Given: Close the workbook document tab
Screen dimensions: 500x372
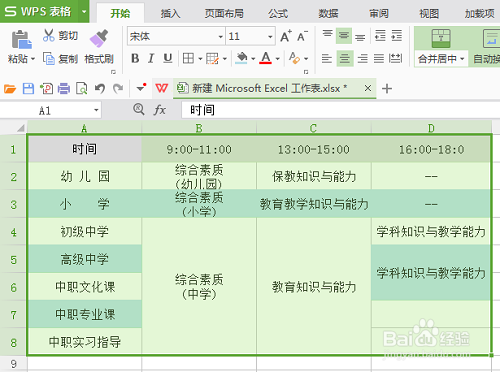Looking at the screenshot, I should coord(368,88).
